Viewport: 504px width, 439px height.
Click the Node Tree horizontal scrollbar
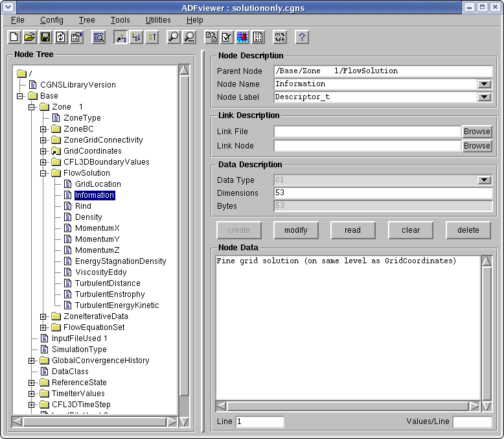click(x=95, y=421)
